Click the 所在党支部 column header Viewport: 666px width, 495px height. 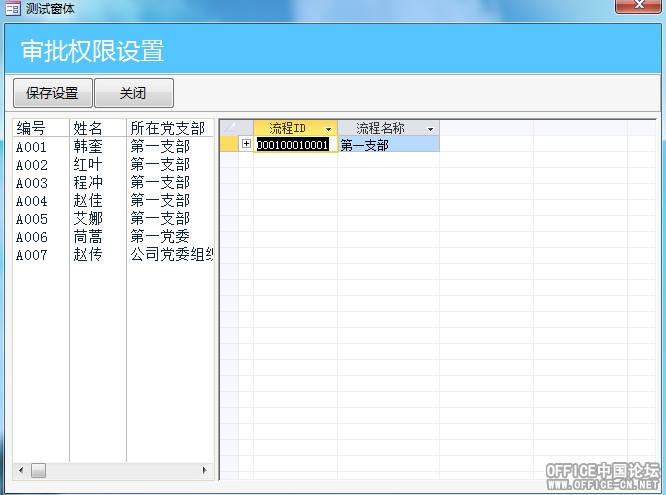coord(170,128)
